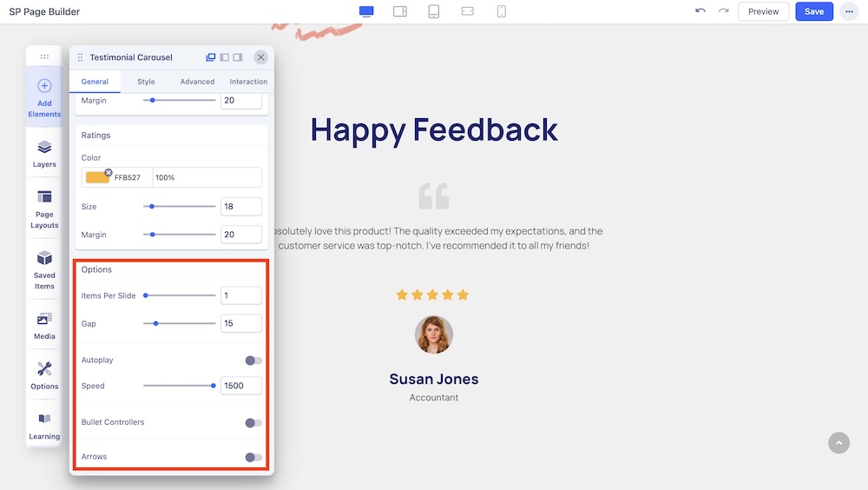Switch to the Style tab
868x490 pixels.
[146, 82]
